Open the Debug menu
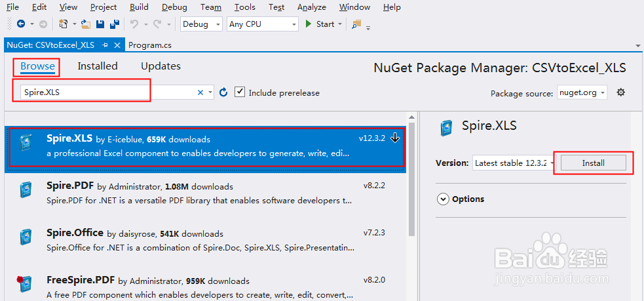This screenshot has width=644, height=301. (174, 7)
